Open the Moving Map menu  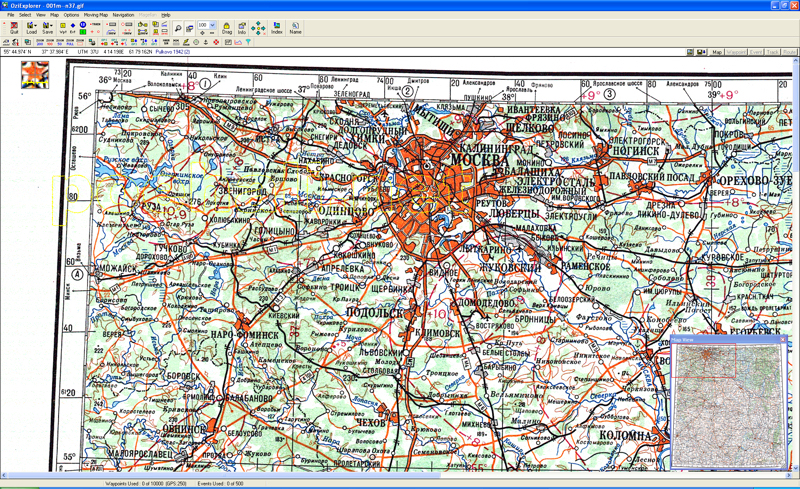96,15
